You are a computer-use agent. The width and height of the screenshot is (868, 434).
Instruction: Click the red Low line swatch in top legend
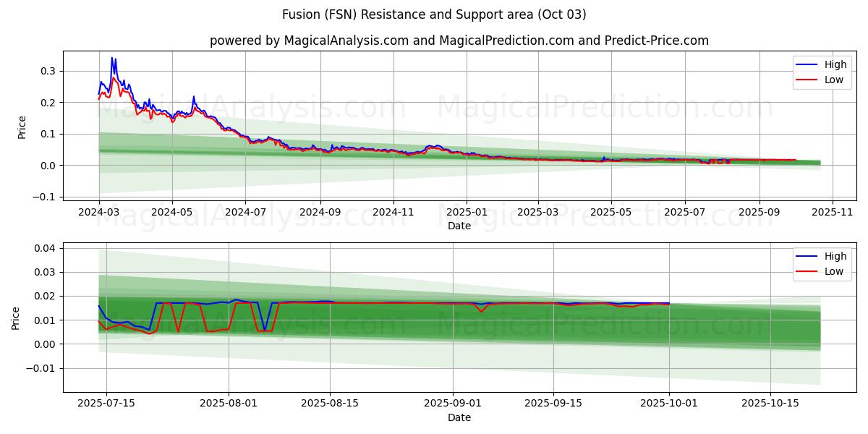tap(807, 80)
